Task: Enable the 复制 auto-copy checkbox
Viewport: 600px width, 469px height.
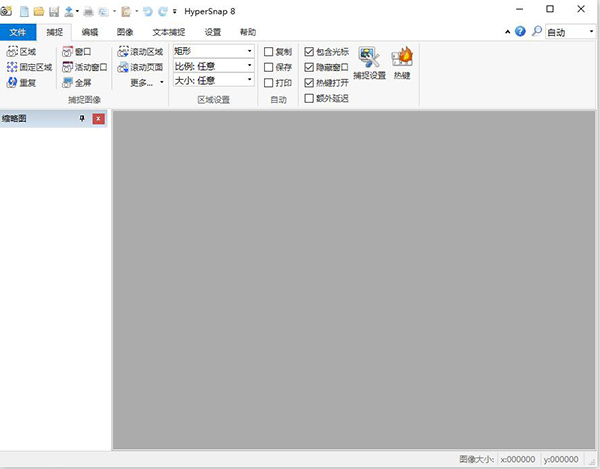Action: 268,51
